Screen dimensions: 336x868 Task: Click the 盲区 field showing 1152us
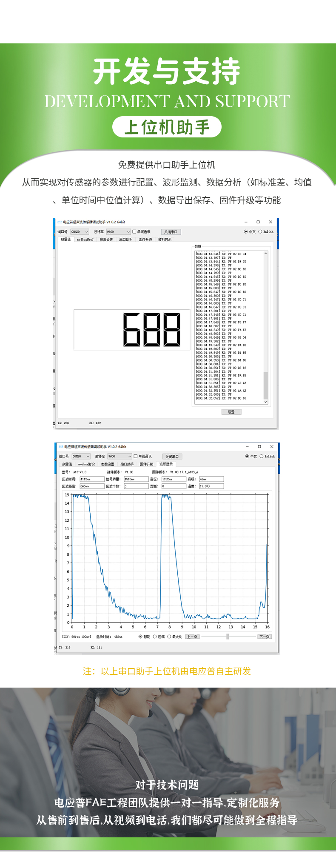coord(174,479)
